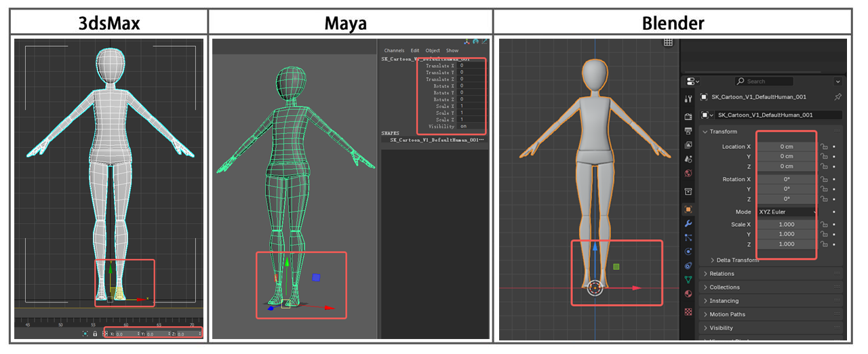Open the XYZ Euler rotation mode dropdown
The image size is (868, 354).
tap(787, 212)
